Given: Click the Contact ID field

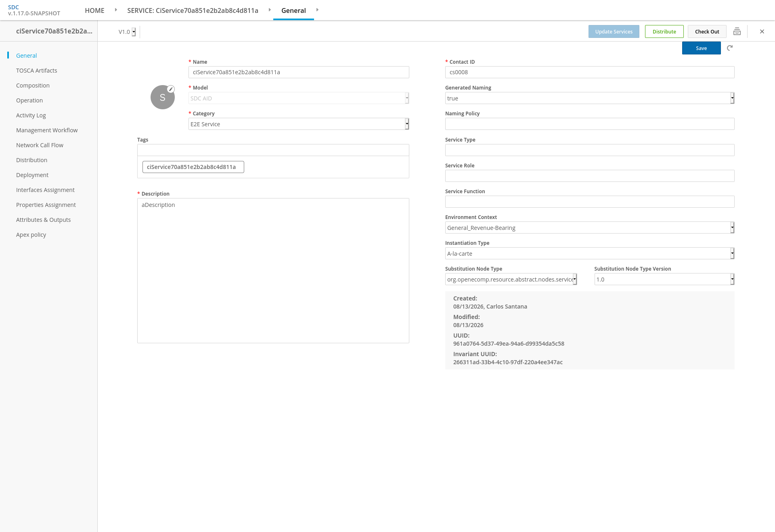Looking at the screenshot, I should click(589, 72).
